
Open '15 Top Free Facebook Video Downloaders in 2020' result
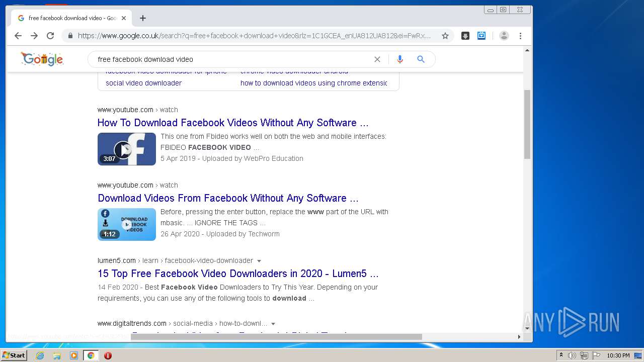[238, 274]
